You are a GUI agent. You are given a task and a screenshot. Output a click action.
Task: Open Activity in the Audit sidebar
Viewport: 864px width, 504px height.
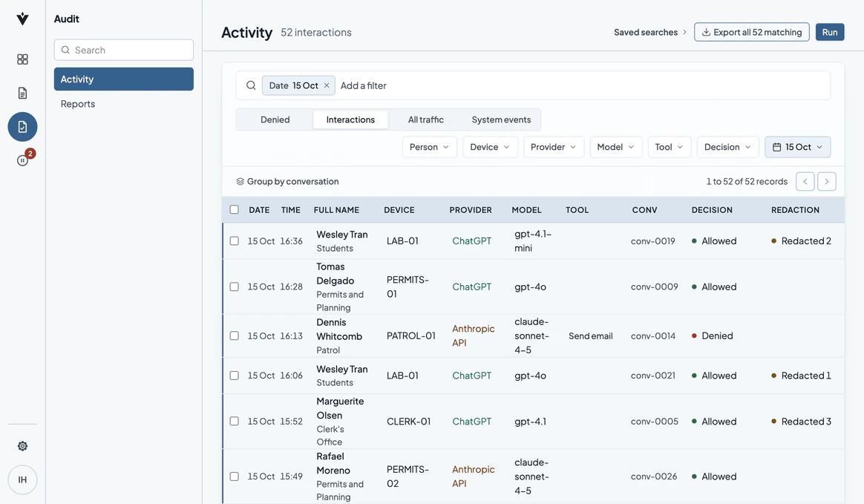[x=124, y=79]
